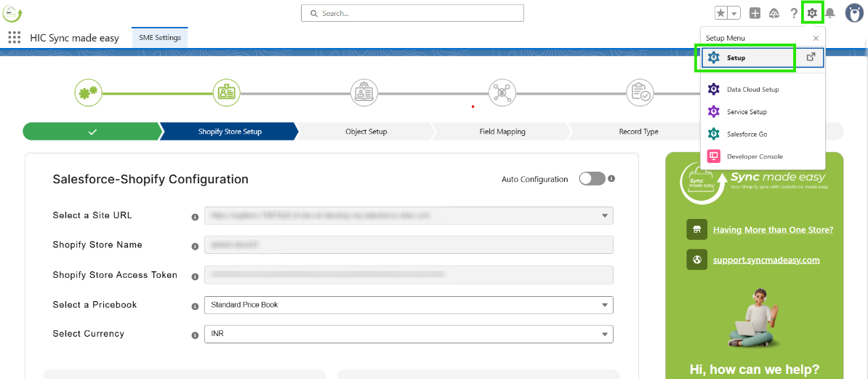Click the global actions plus icon
Viewport: 868px width, 379px height.
coord(755,13)
